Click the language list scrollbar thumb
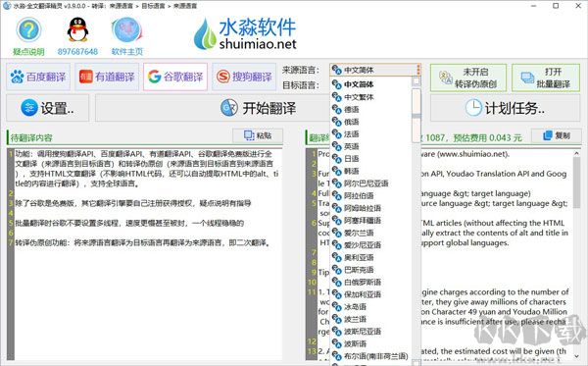Screen dimensions: 588x366 coord(416,116)
